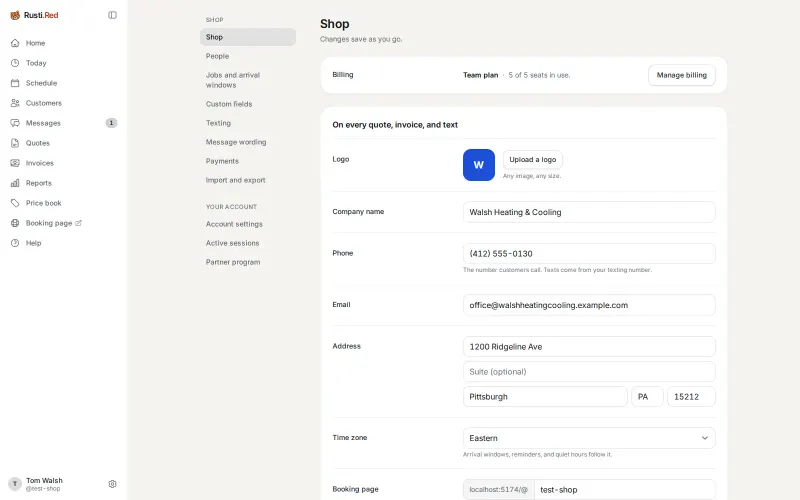Click the Suite (optional) input field
Viewport: 800px width, 500px height.
tap(589, 371)
